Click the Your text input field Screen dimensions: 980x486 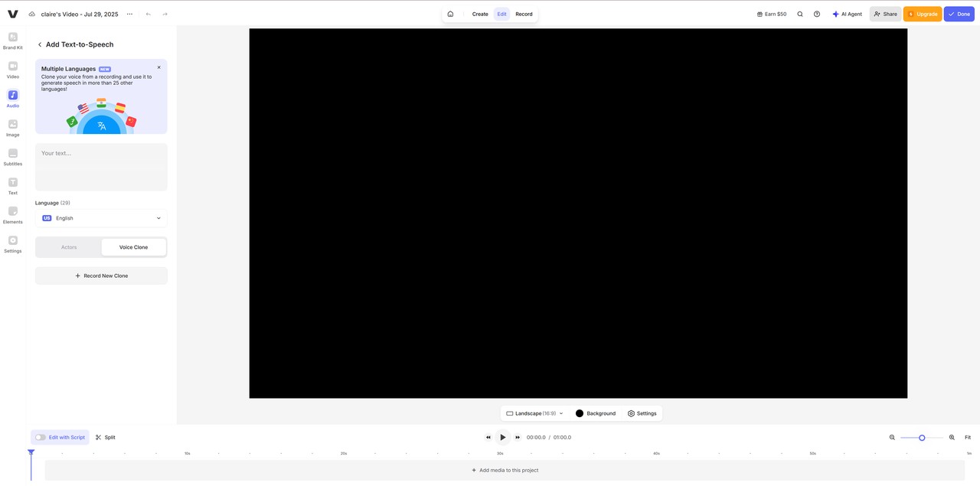(x=101, y=167)
